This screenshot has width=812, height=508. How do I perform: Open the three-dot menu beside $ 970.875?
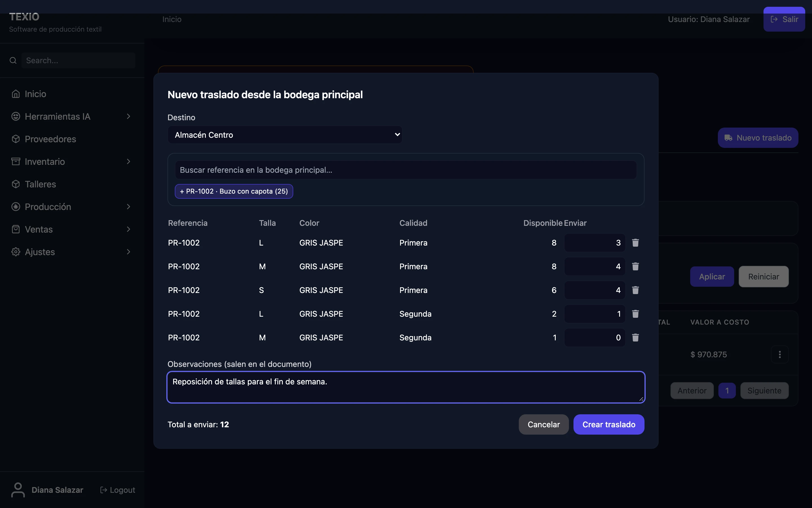(780, 354)
